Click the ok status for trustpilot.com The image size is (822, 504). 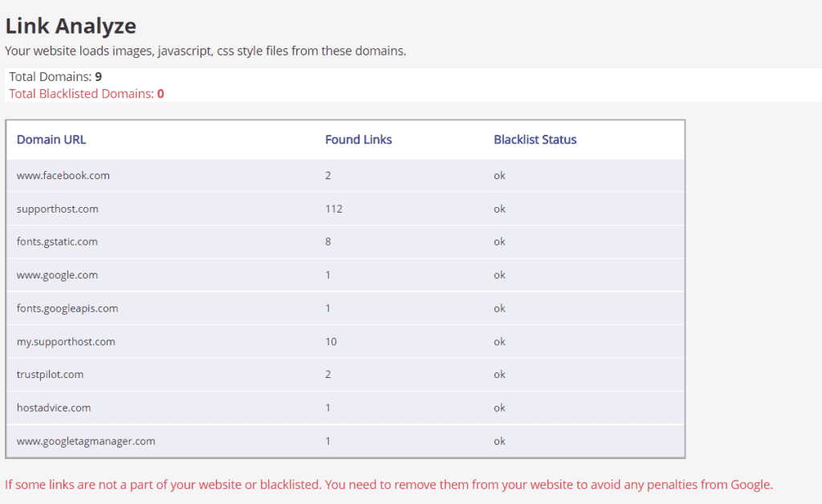pyautogui.click(x=499, y=375)
